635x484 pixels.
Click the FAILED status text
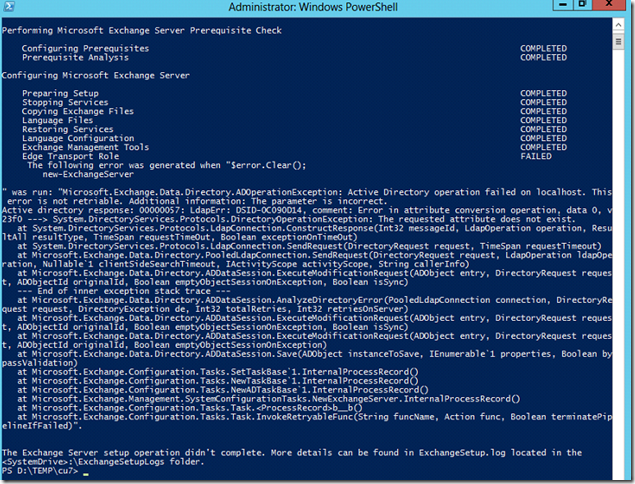click(x=535, y=155)
